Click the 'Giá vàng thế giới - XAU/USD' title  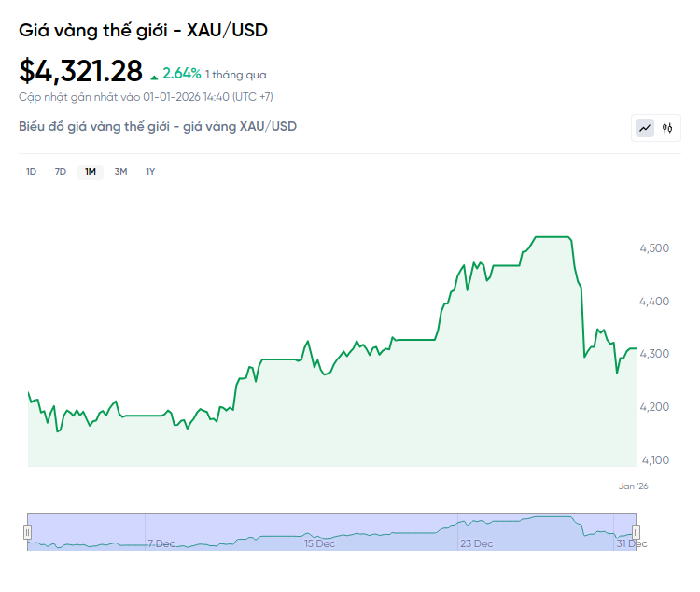click(144, 30)
